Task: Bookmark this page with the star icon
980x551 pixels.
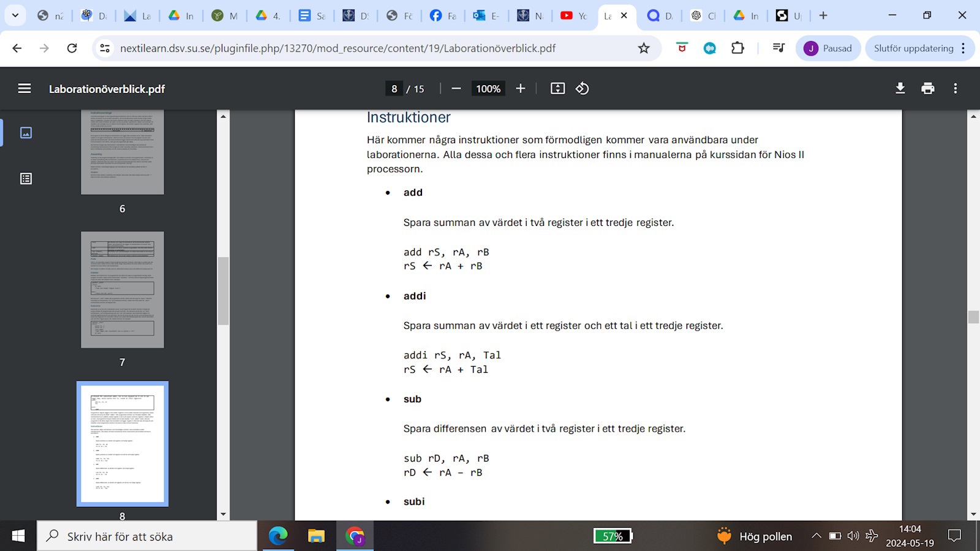Action: (644, 48)
